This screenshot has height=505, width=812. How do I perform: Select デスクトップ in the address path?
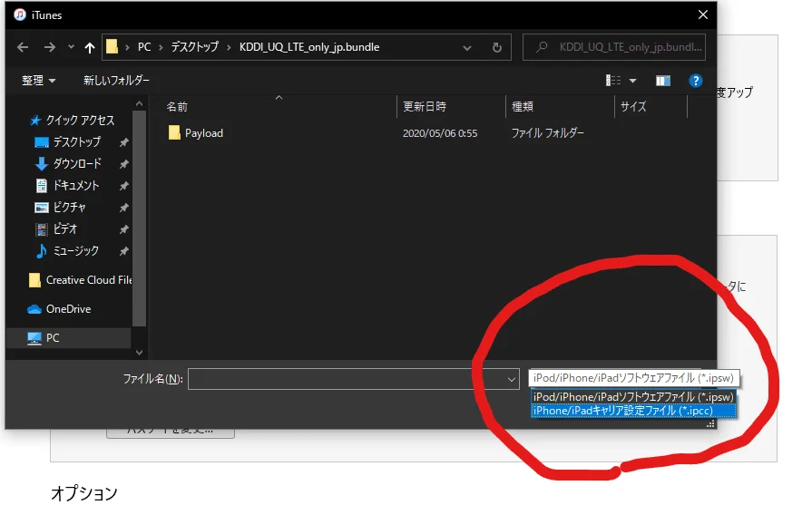click(195, 47)
